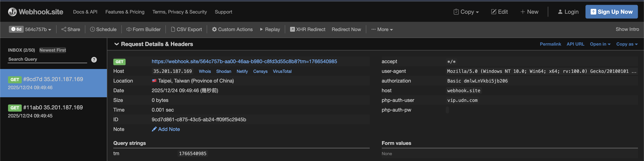Click the user-agent header value
The width and height of the screenshot is (644, 161).
(541, 71)
